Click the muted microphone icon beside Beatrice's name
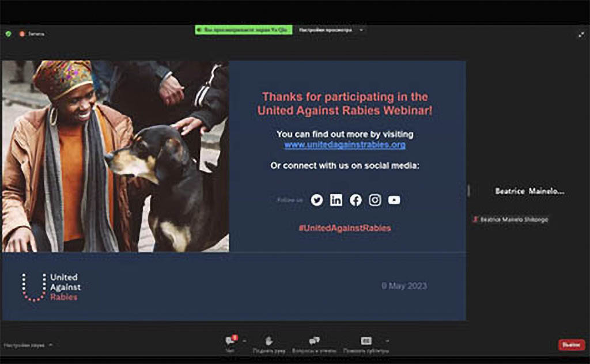590x364 pixels. coord(475,219)
